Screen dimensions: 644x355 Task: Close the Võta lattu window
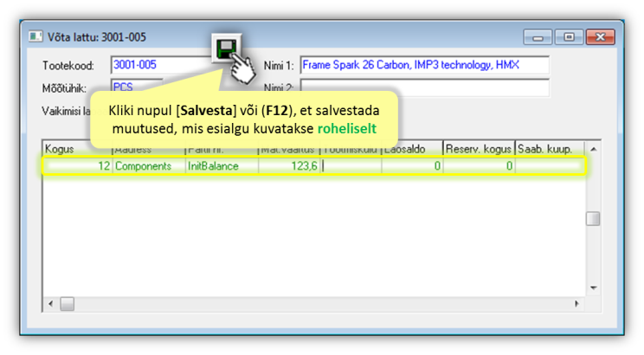(601, 37)
